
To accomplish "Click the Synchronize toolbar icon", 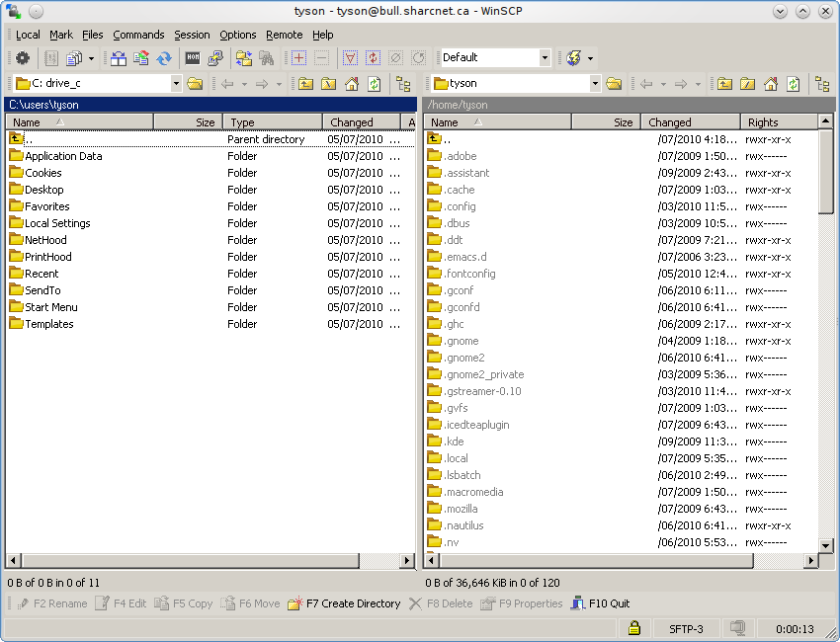I will [164, 58].
